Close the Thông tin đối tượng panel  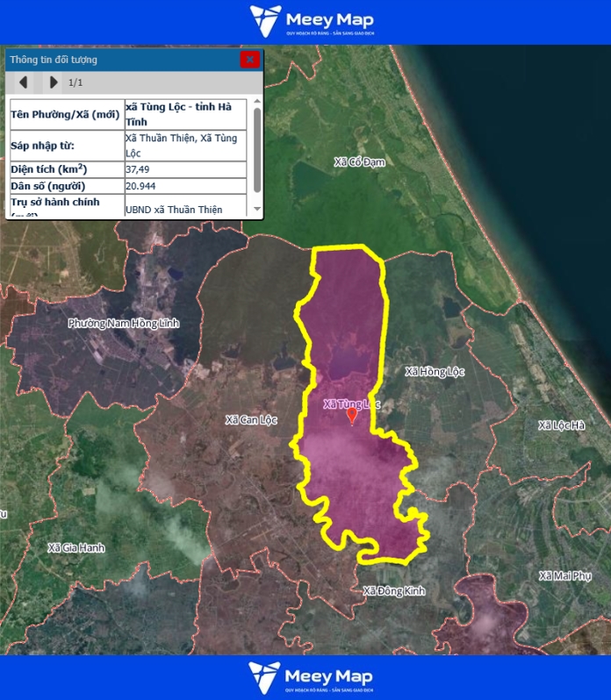(250, 60)
